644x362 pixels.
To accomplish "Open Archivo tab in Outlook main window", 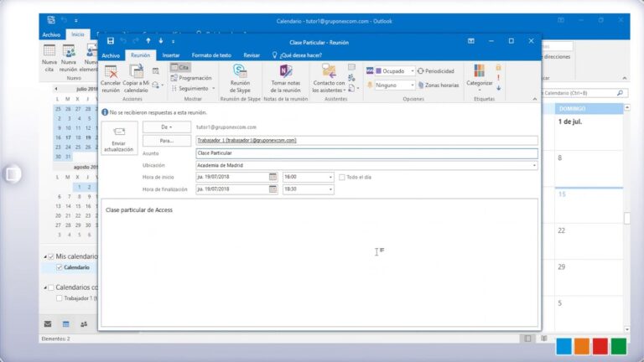I will point(51,35).
